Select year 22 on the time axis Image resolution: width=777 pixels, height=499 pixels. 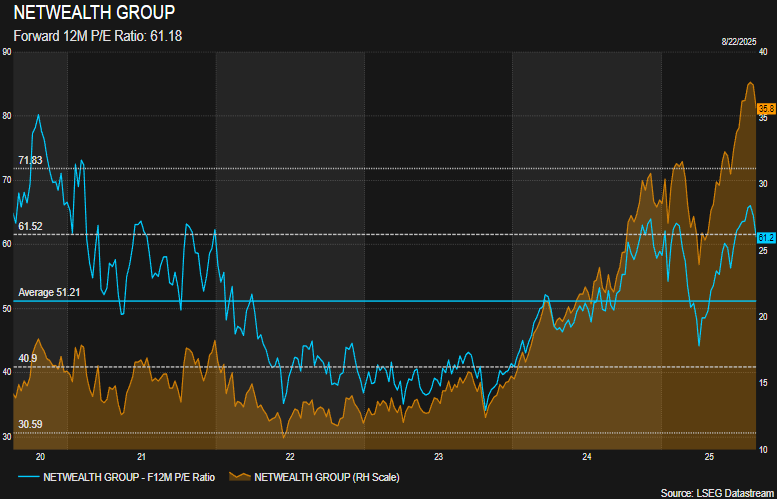290,456
